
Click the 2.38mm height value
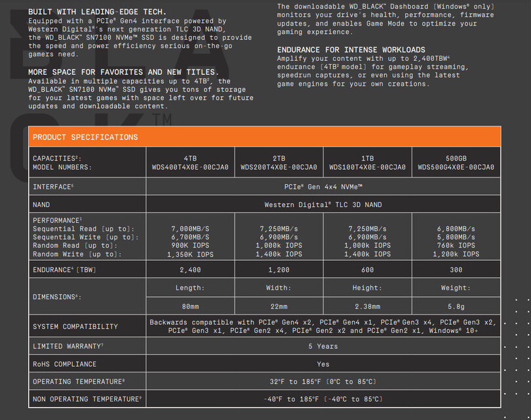point(367,307)
